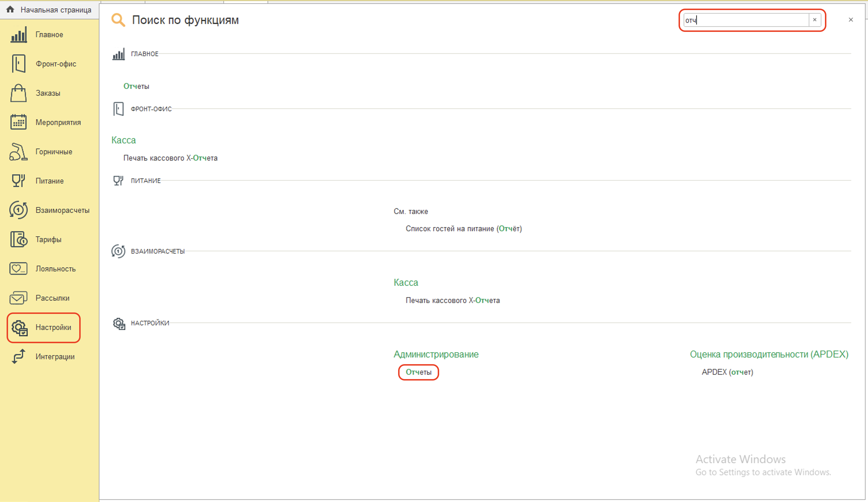Click the ГЛАВНОЕ section header text
This screenshot has height=502, width=868.
point(145,54)
